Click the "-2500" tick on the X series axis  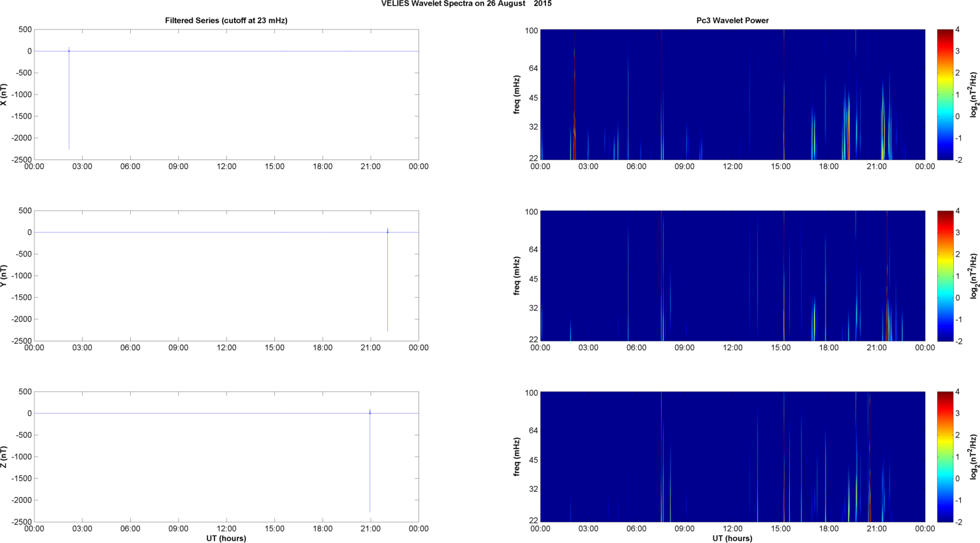click(21, 160)
